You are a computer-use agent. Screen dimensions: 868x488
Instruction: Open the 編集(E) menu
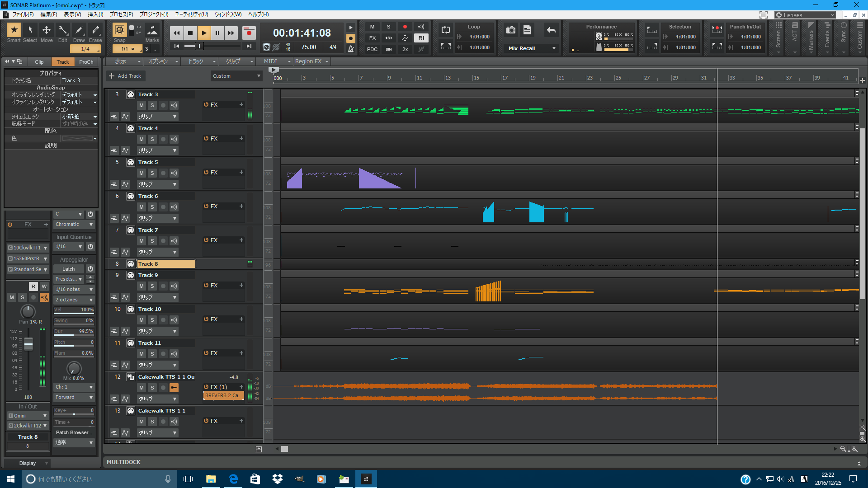[49, 14]
